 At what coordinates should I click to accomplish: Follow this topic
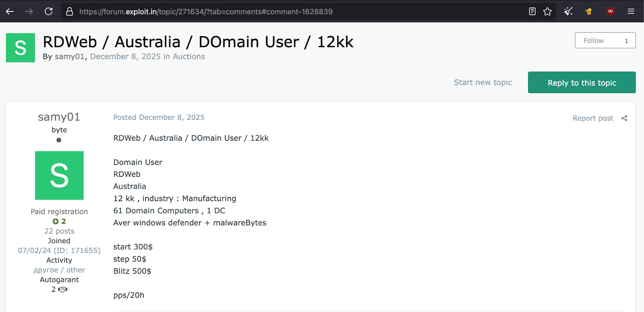[x=593, y=41]
